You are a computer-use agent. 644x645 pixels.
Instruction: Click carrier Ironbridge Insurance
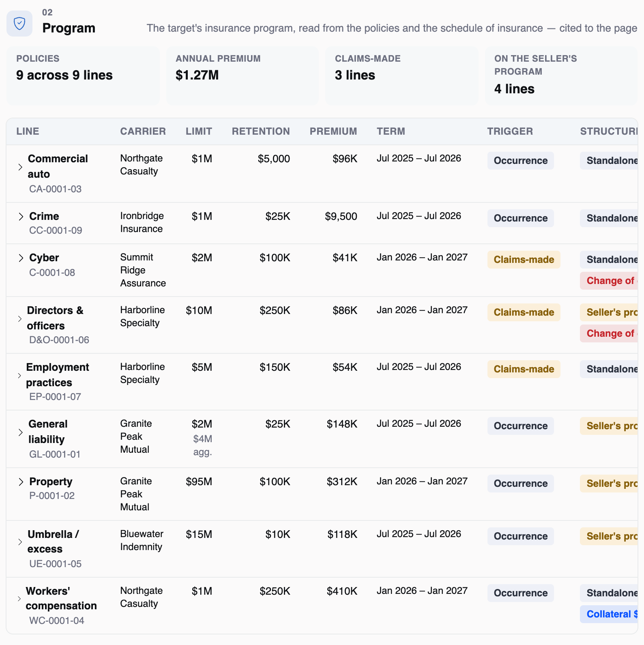point(142,222)
